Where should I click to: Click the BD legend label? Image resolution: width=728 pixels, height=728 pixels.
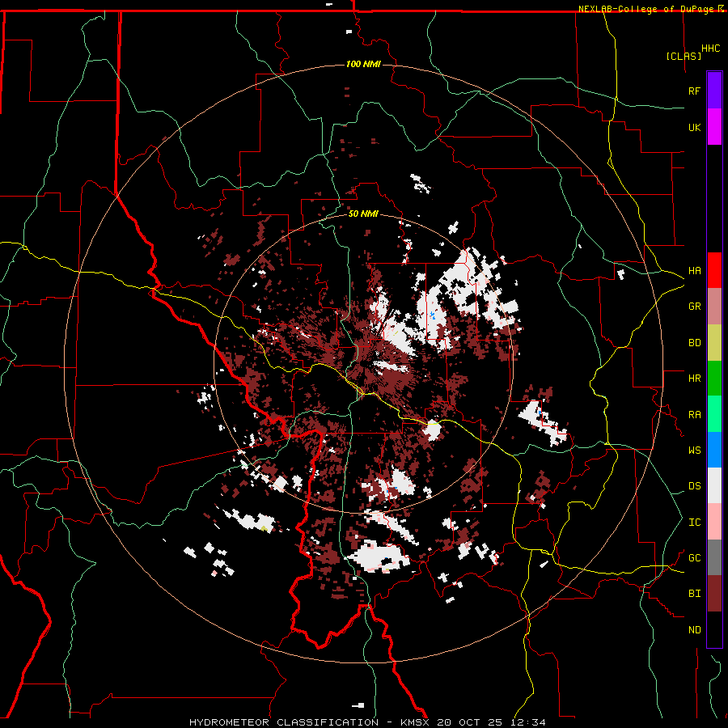[694, 343]
